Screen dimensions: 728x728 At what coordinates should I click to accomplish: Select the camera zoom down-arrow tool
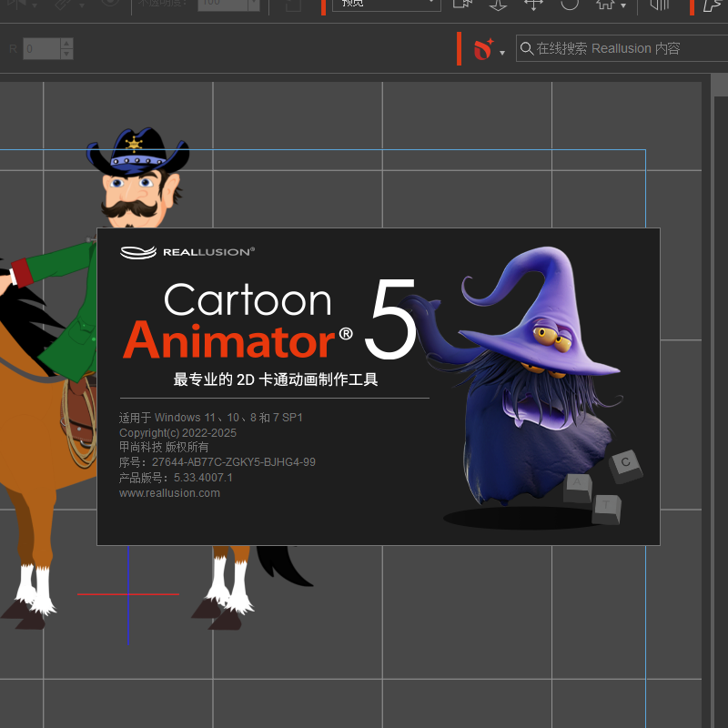click(x=498, y=5)
